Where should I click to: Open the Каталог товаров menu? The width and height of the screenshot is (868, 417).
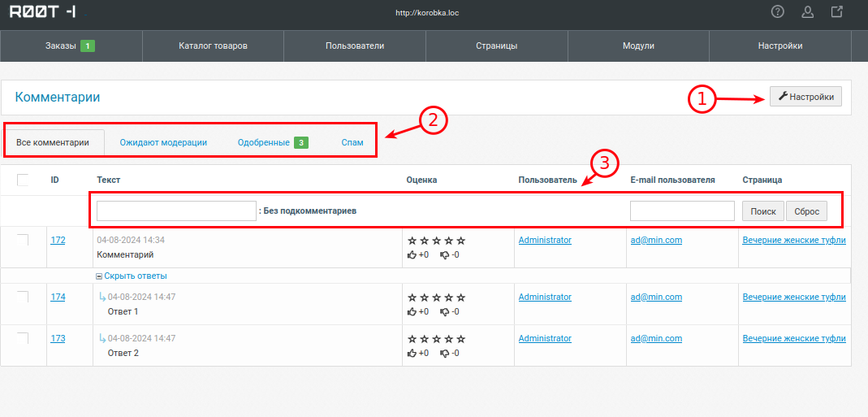213,46
